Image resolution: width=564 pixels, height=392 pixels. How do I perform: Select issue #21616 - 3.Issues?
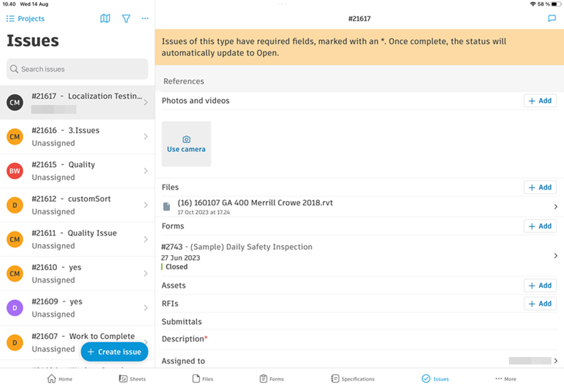(x=78, y=137)
